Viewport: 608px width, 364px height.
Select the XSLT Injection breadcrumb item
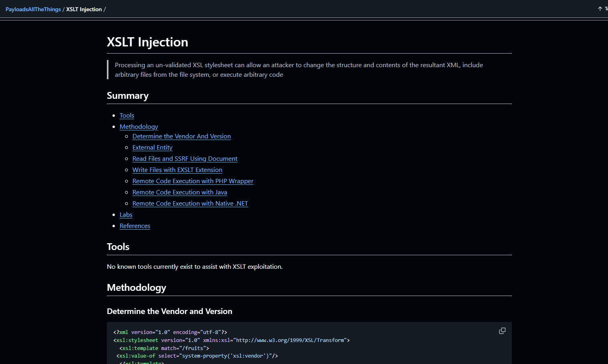click(x=84, y=9)
